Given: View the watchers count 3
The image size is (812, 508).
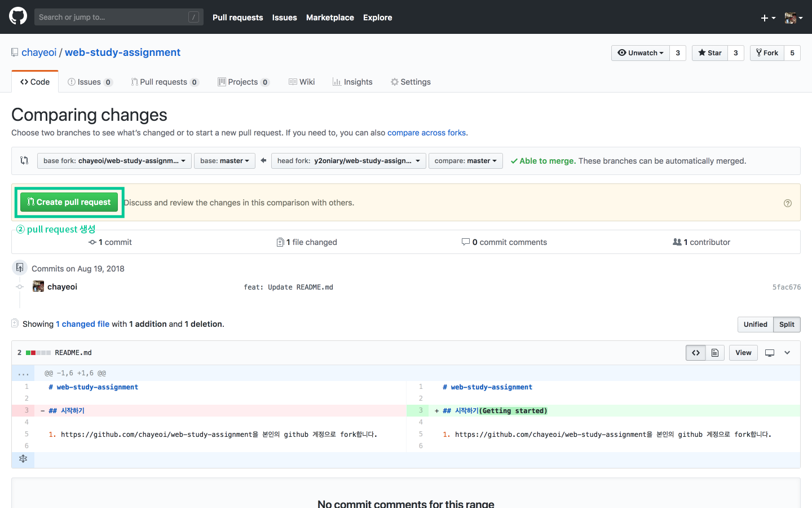Looking at the screenshot, I should 678,53.
